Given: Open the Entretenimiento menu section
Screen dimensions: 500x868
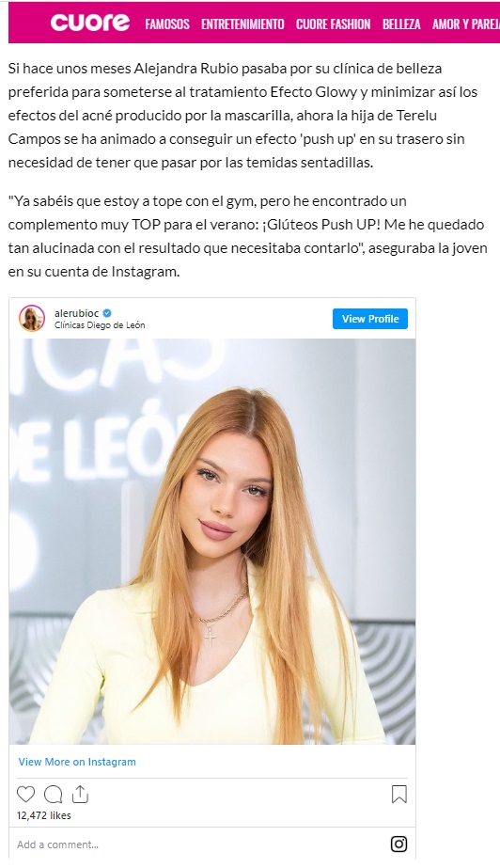Looking at the screenshot, I should (x=242, y=24).
